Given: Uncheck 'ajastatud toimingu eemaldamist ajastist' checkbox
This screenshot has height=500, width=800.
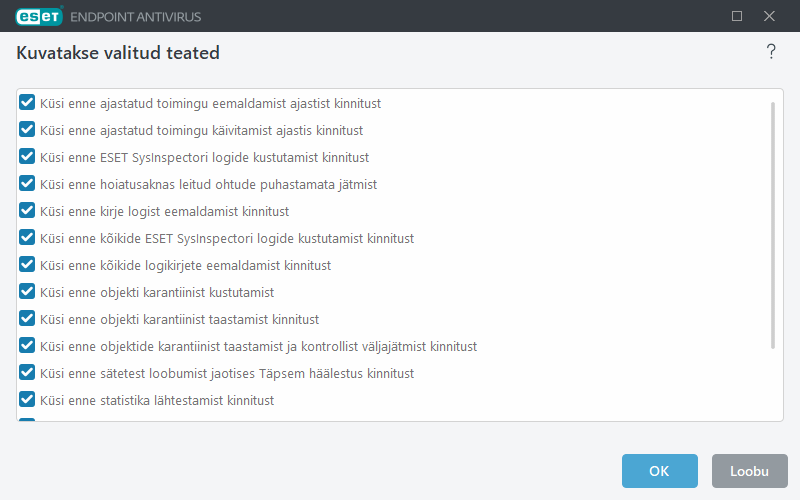Looking at the screenshot, I should point(28,103).
